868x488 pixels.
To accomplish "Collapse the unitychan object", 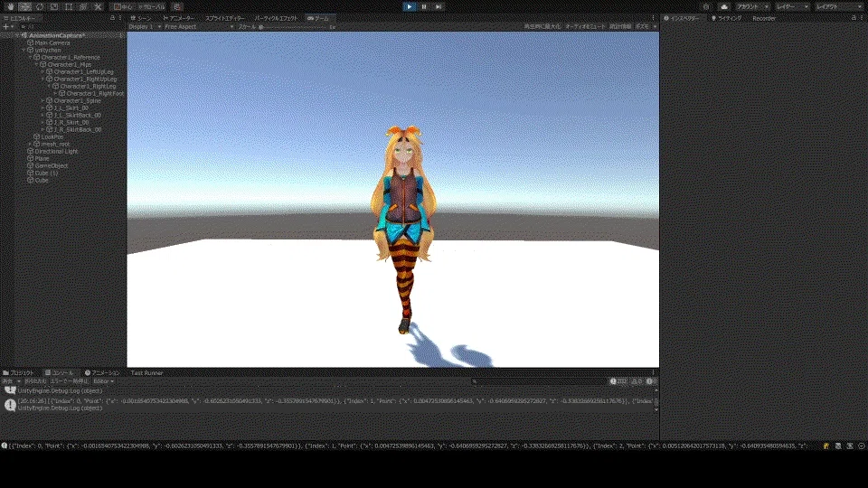I will [24, 51].
